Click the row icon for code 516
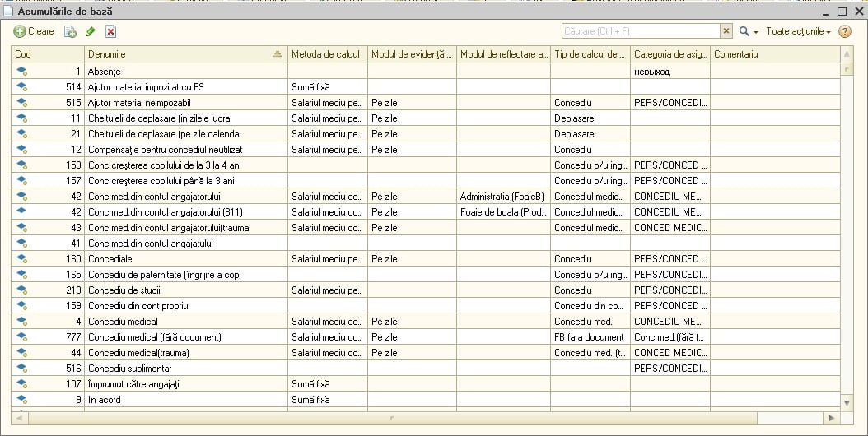 (22, 368)
